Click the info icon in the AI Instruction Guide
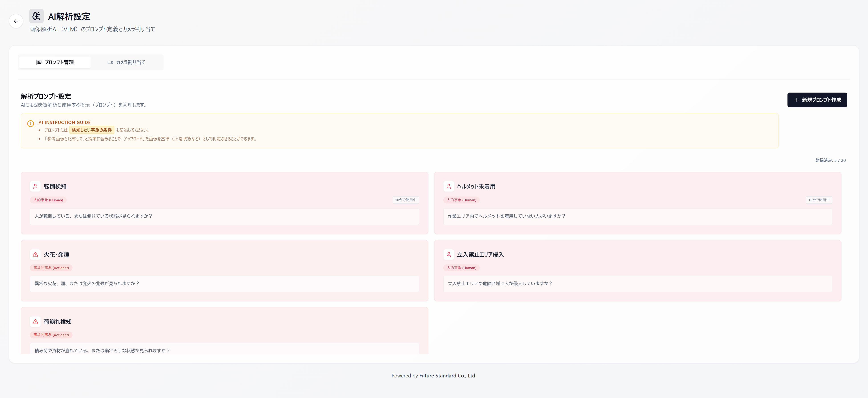The width and height of the screenshot is (868, 398). click(30, 123)
